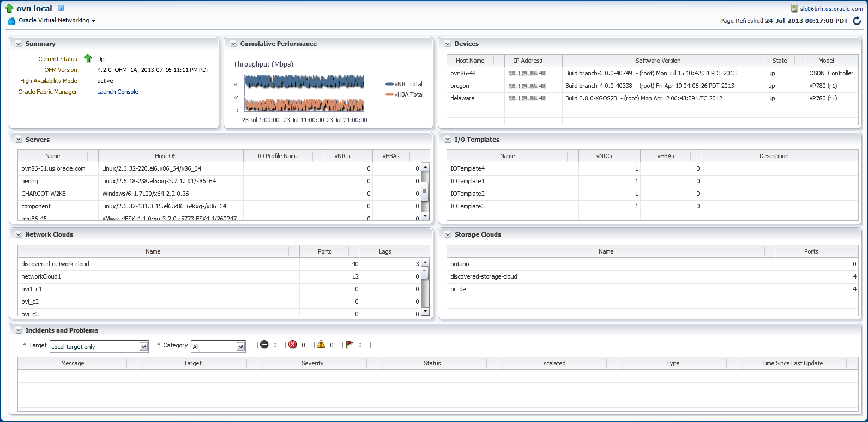Click the fatal incidents black circle icon
The width and height of the screenshot is (868, 422).
[264, 345]
